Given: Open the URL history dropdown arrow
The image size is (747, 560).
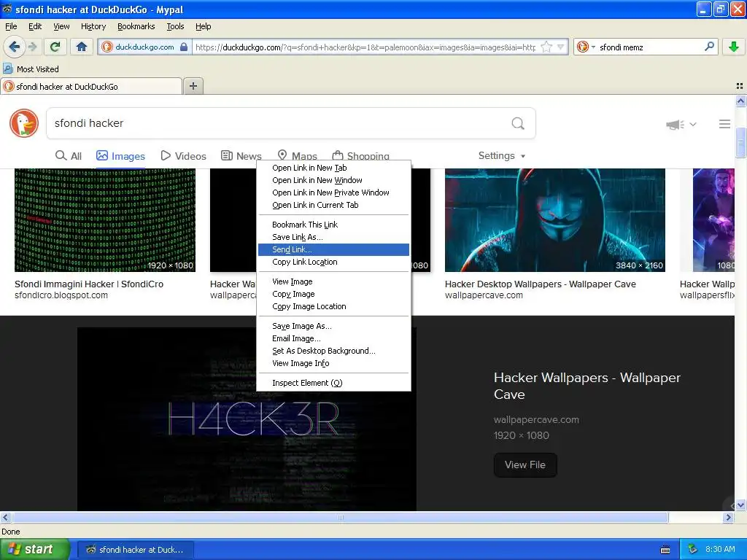Looking at the screenshot, I should pyautogui.click(x=561, y=47).
